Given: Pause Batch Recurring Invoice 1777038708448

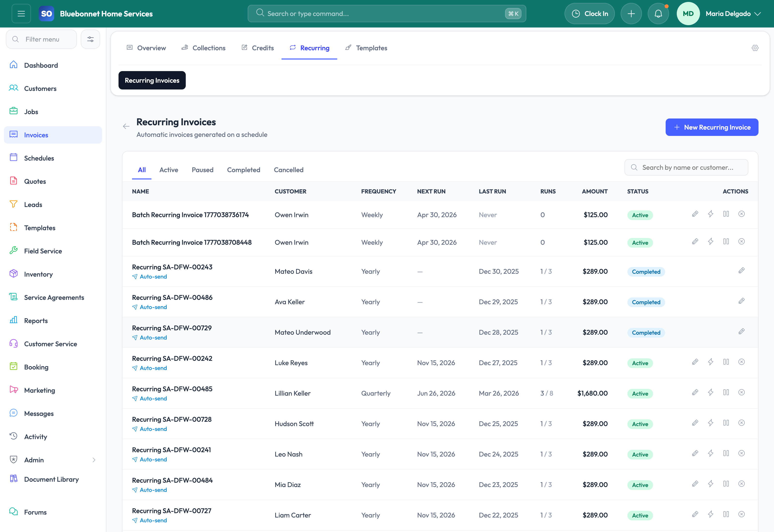Looking at the screenshot, I should [726, 242].
